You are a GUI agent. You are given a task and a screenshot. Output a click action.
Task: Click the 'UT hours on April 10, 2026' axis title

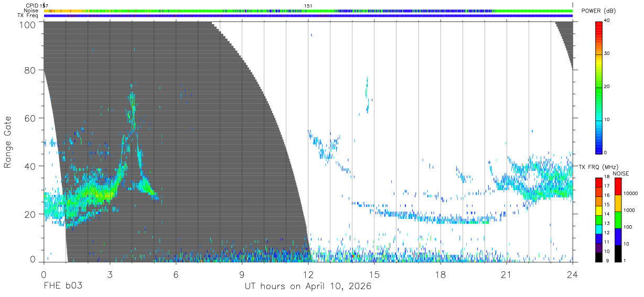pyautogui.click(x=308, y=287)
